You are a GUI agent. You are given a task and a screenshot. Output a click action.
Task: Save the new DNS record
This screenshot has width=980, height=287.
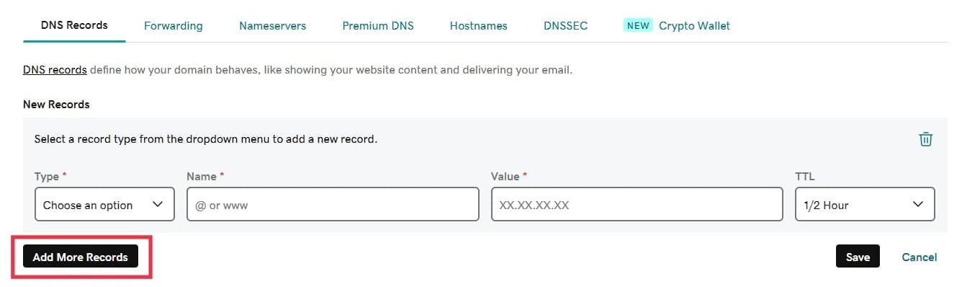pyautogui.click(x=858, y=257)
